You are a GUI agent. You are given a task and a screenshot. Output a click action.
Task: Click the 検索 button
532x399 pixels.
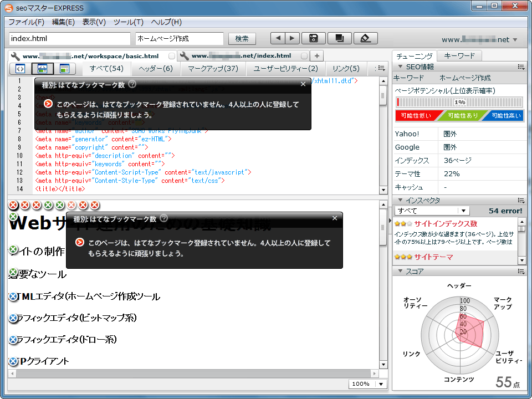pos(242,39)
